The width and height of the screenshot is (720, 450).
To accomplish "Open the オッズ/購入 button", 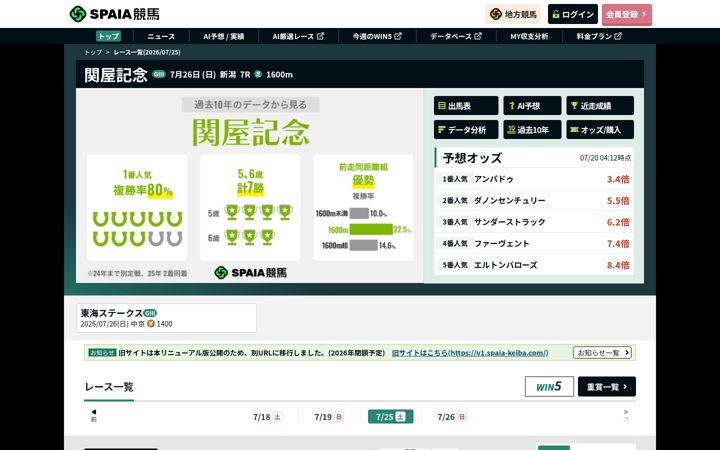I will coord(600,129).
